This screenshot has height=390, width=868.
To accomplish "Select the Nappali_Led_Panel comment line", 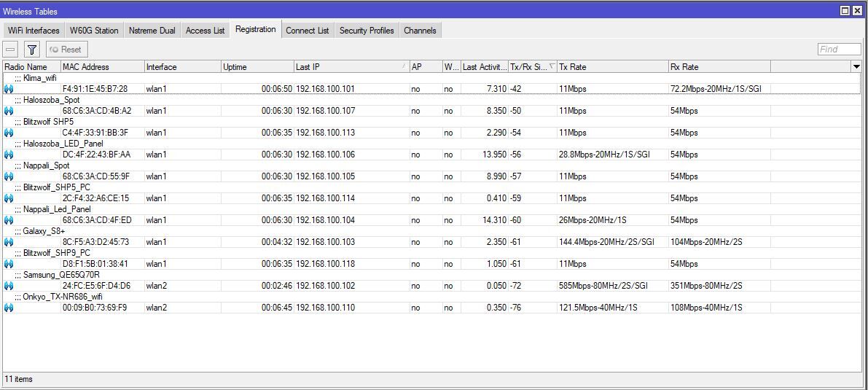I will [52, 209].
